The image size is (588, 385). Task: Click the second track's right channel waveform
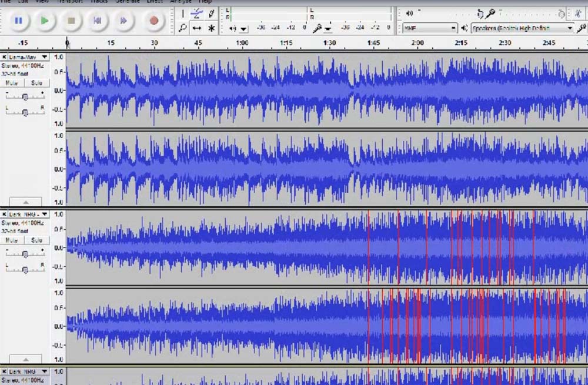pyautogui.click(x=326, y=326)
